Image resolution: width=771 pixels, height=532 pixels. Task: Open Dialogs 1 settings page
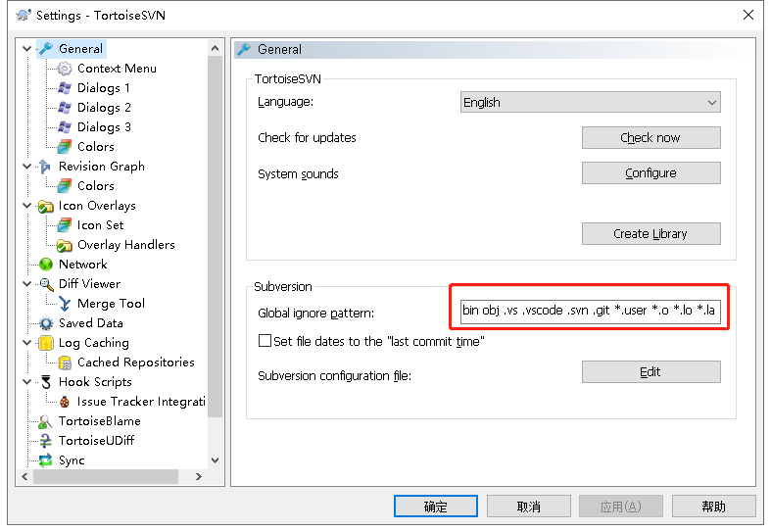pos(104,88)
